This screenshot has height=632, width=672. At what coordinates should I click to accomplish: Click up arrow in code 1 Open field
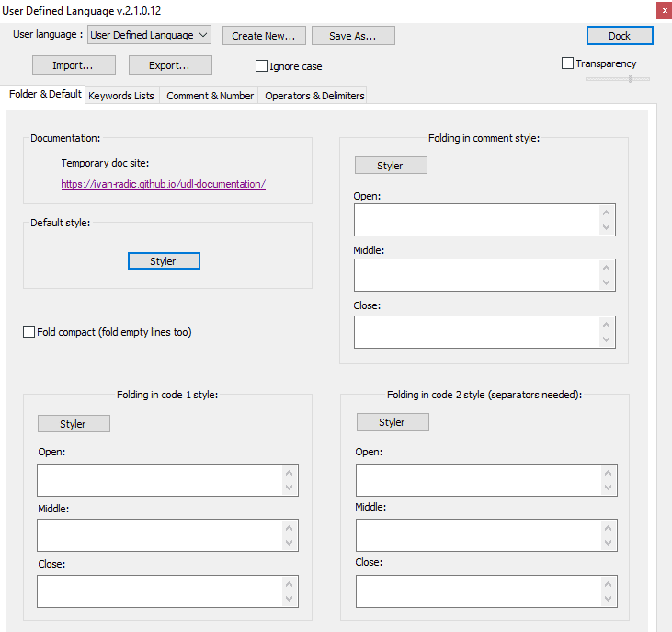click(x=289, y=473)
